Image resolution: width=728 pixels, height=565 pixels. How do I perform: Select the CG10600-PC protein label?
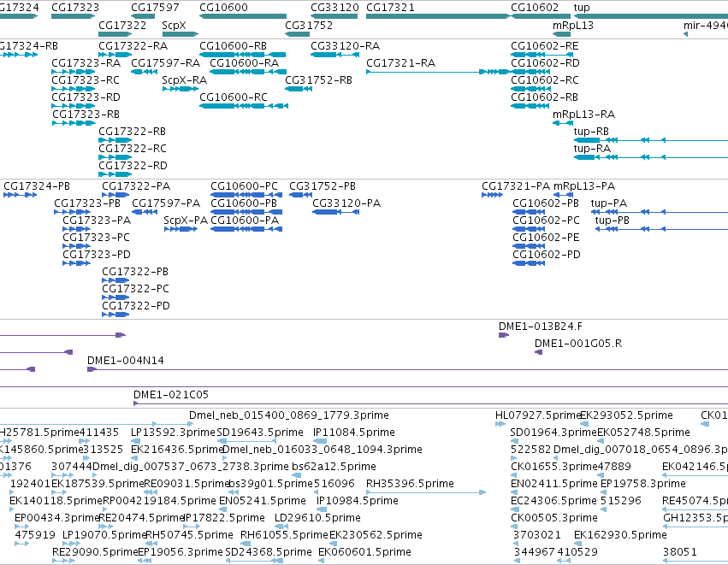pyautogui.click(x=244, y=186)
